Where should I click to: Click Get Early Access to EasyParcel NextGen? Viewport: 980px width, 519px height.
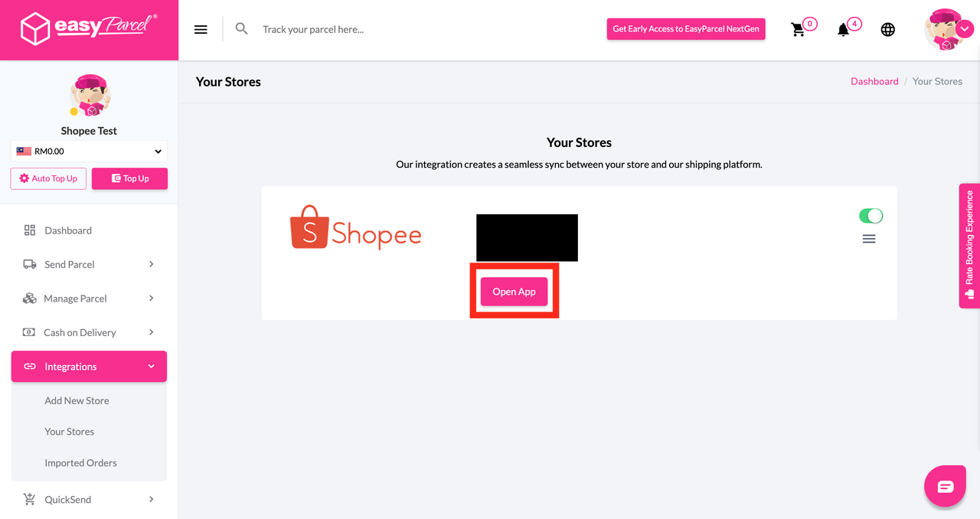pos(686,29)
